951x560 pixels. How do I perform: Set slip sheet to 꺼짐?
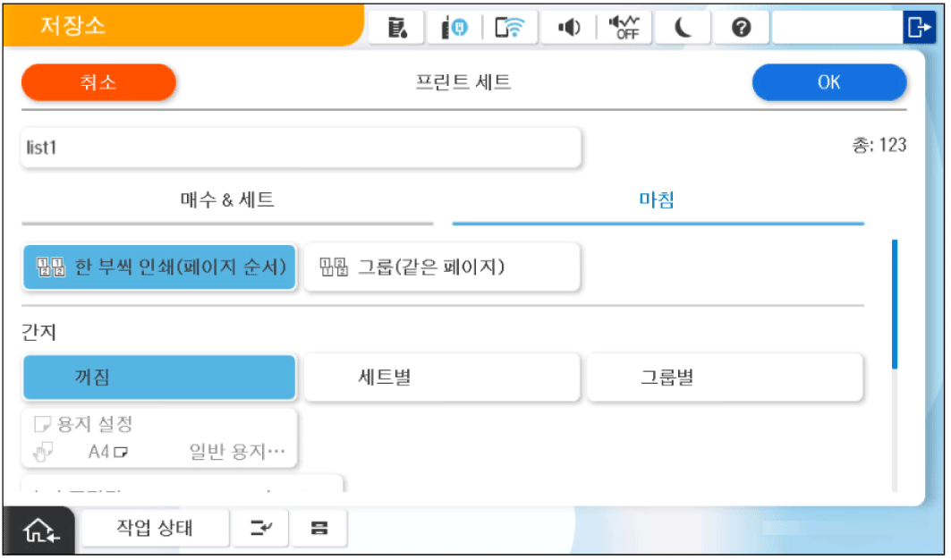159,378
